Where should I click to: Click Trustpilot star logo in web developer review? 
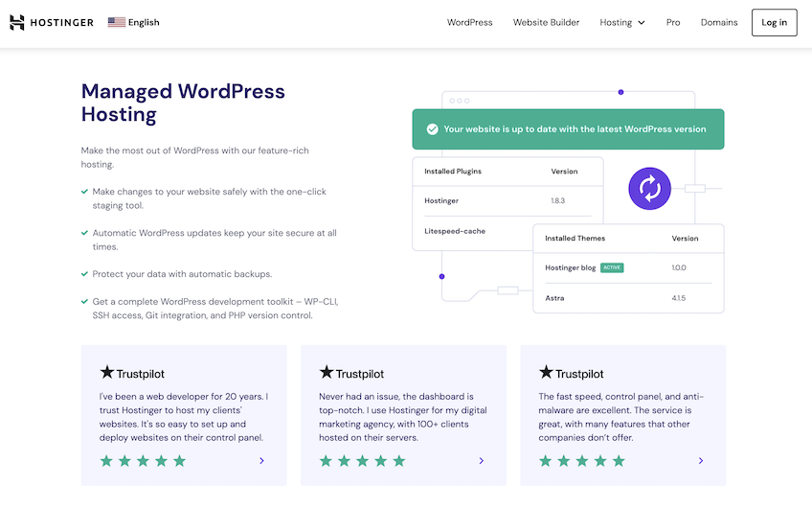(106, 372)
